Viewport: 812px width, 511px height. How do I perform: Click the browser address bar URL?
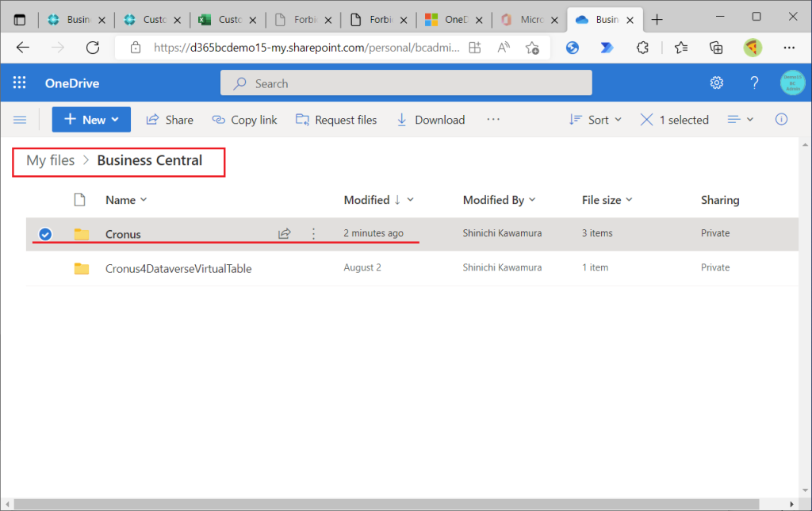(307, 48)
